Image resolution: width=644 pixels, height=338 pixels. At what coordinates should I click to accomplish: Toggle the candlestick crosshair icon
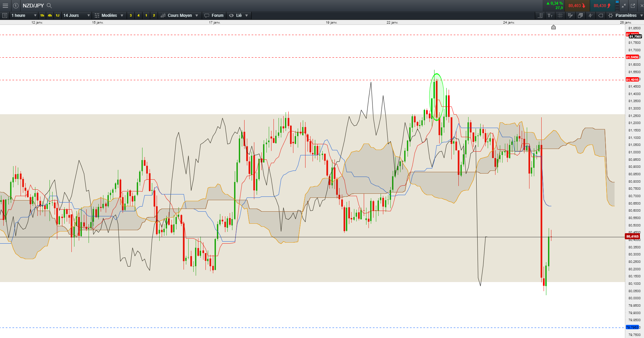(x=590, y=16)
